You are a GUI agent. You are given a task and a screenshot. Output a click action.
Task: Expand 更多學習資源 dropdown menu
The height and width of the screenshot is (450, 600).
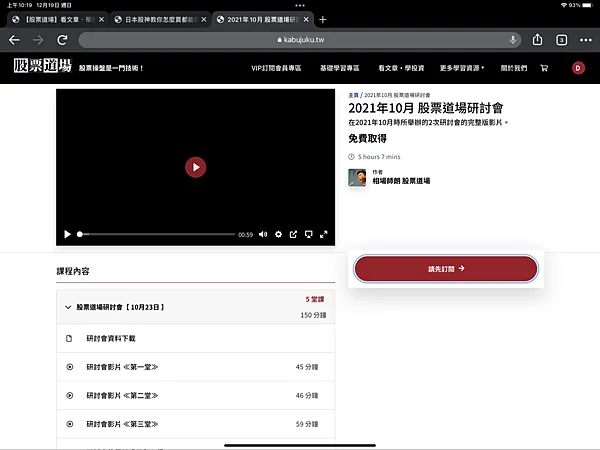tap(462, 68)
